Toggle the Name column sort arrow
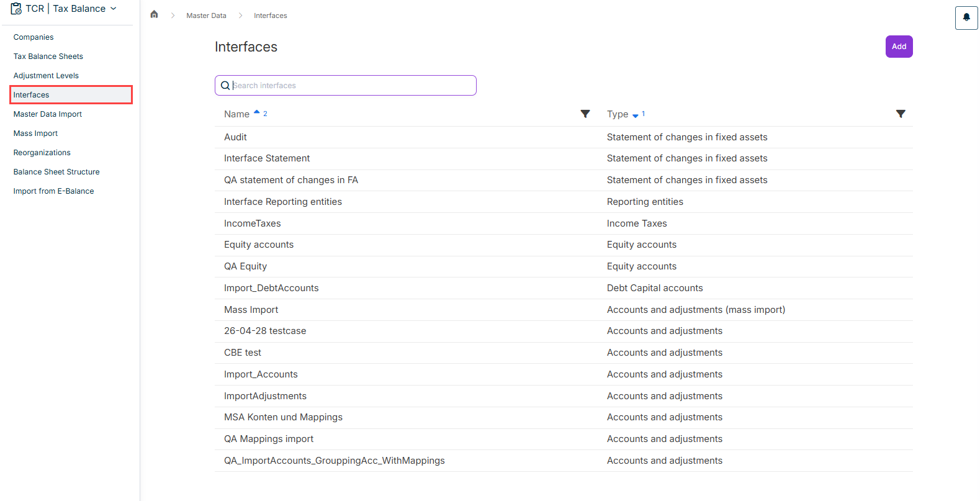This screenshot has height=501, width=980. coord(257,112)
